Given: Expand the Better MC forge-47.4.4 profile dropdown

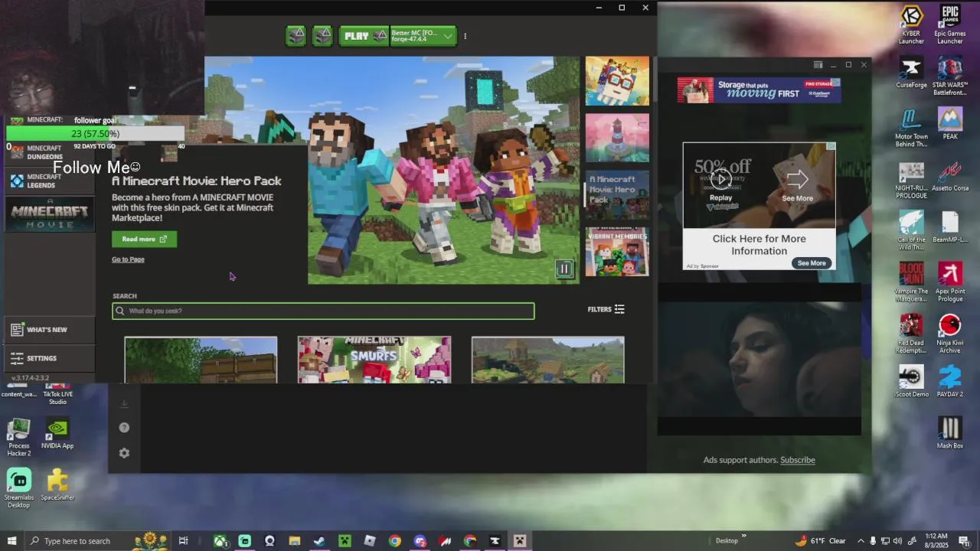Looking at the screenshot, I should (423, 36).
